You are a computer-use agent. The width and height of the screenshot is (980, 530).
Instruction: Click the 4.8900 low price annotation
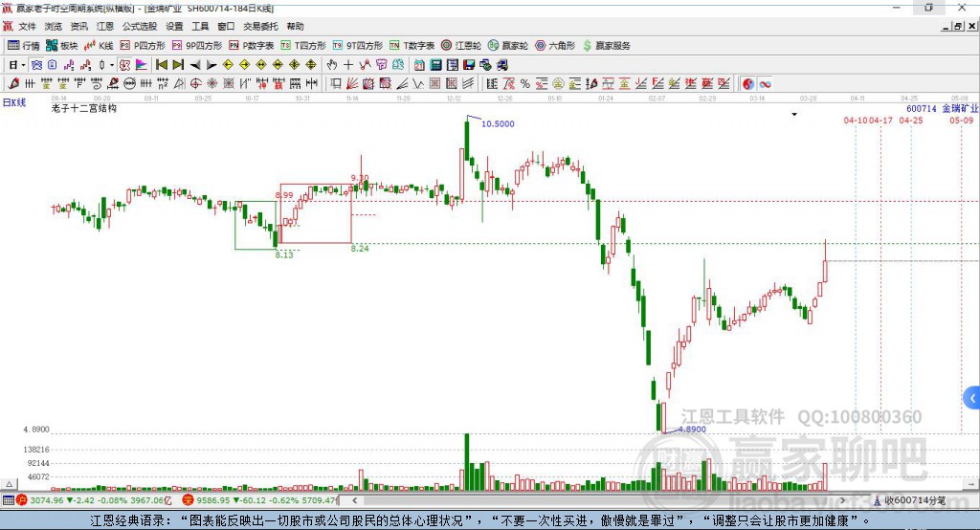691,429
